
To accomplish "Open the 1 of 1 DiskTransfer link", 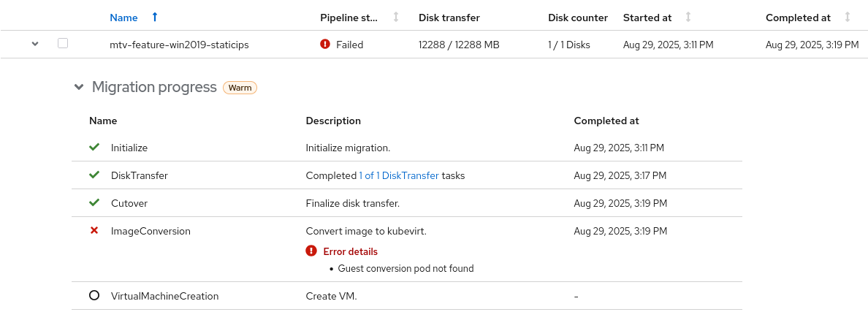I will click(399, 175).
